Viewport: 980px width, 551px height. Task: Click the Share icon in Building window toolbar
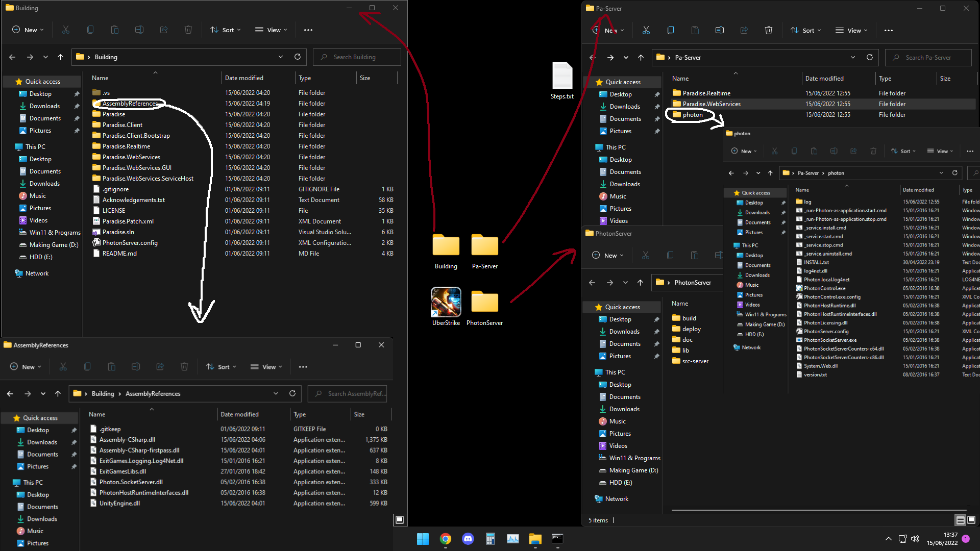coord(164,30)
